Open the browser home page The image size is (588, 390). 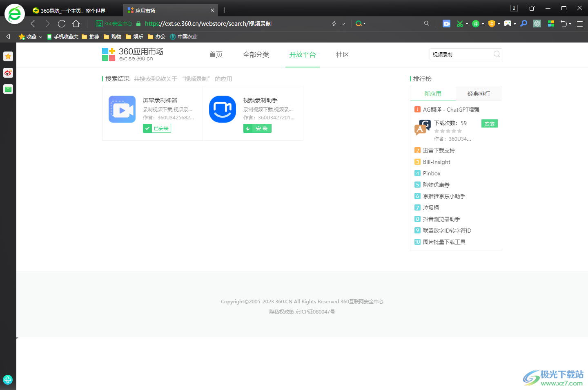[76, 24]
